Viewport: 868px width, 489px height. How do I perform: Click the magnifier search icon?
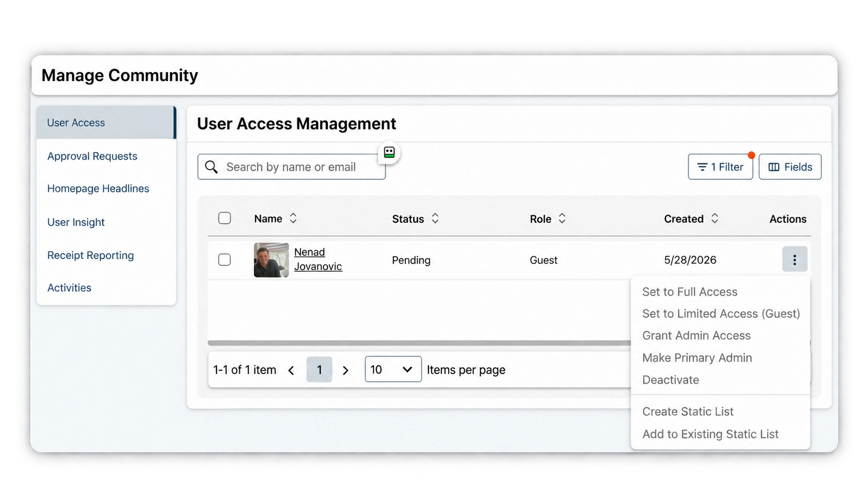(211, 167)
